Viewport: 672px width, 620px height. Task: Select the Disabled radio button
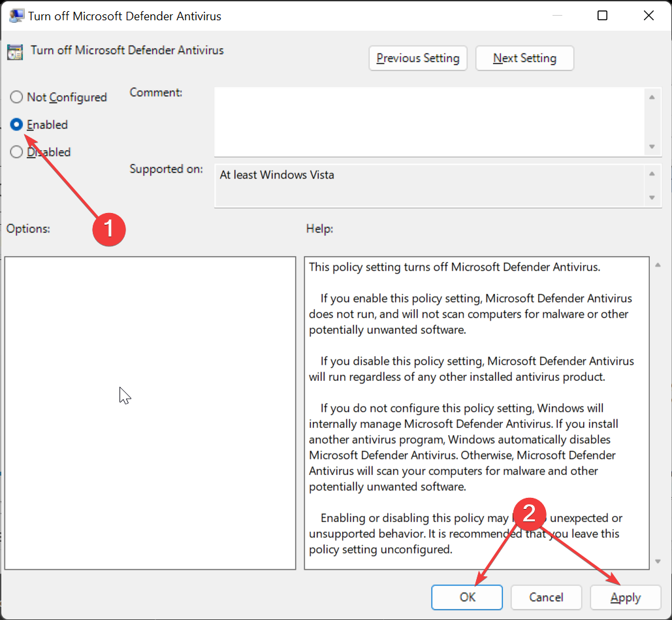pos(16,152)
